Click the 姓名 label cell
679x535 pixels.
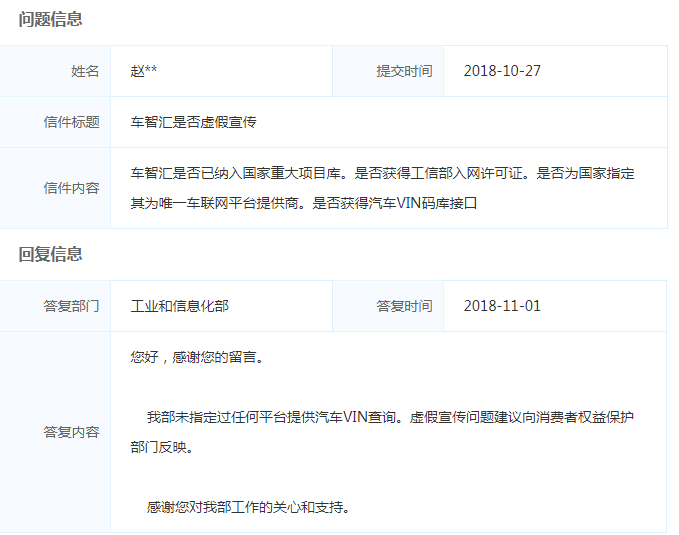[55, 71]
